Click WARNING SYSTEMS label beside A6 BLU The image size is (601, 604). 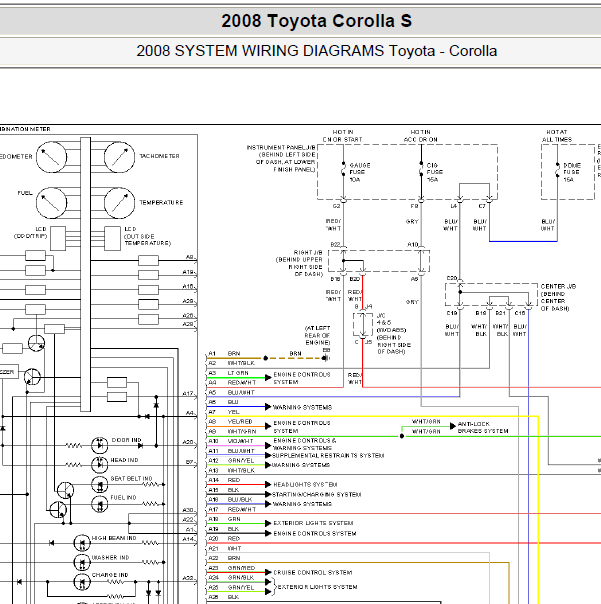pyautogui.click(x=302, y=408)
